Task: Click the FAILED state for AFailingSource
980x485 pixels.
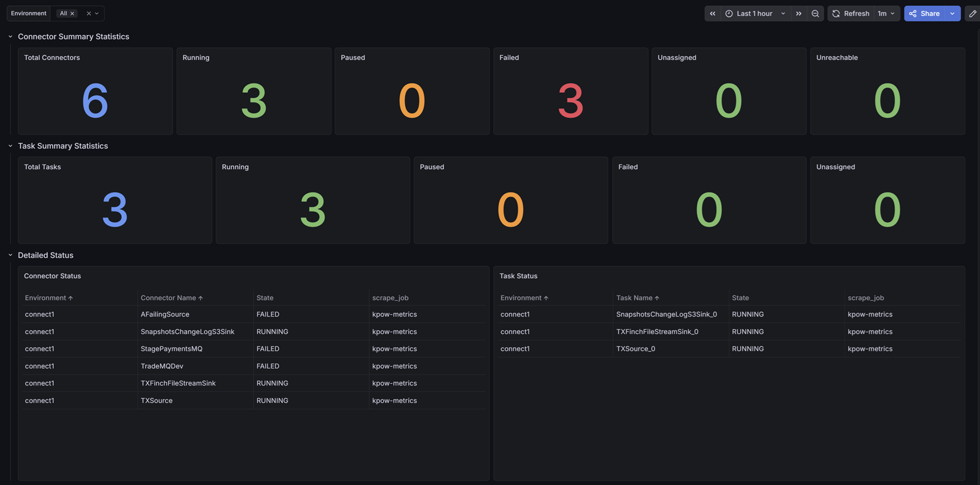Action: pos(268,314)
